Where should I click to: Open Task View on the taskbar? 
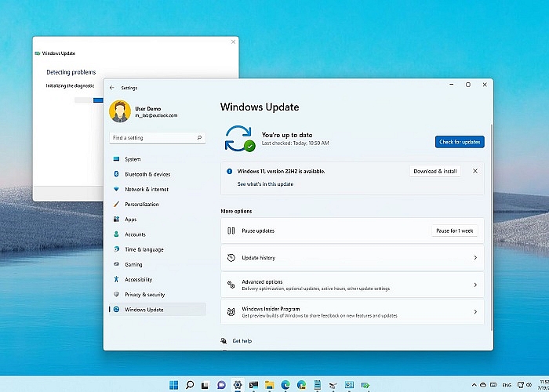pos(205,385)
